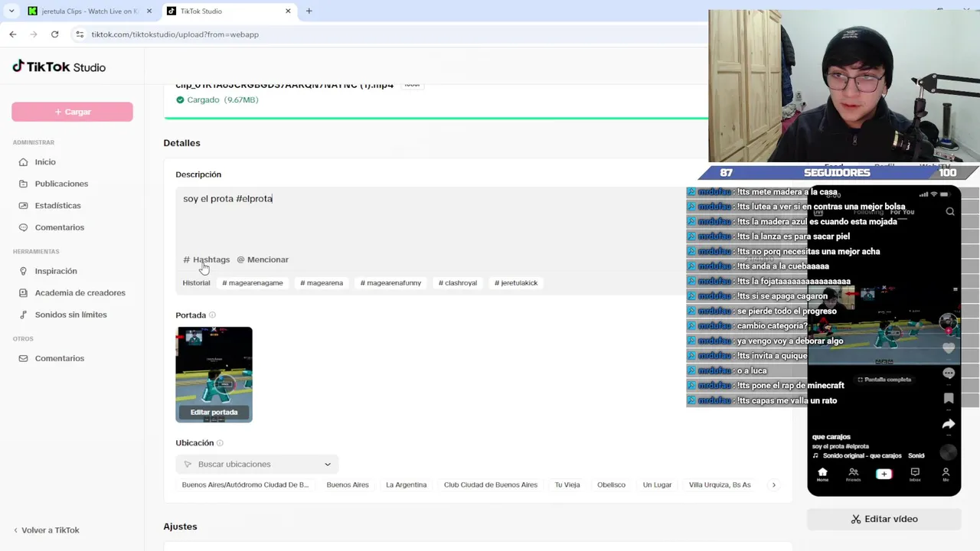Close the TikTok Studio tab

point(288,11)
